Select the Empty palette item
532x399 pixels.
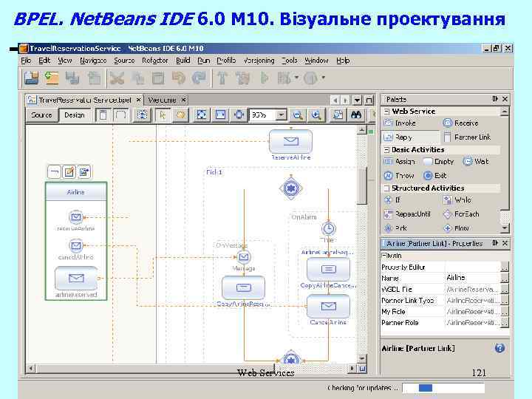pyautogui.click(x=438, y=162)
